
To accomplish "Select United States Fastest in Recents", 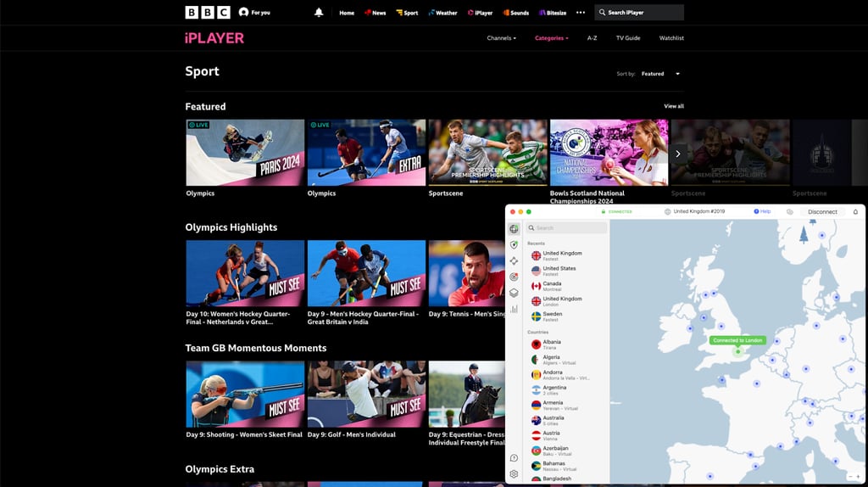I will tap(565, 271).
